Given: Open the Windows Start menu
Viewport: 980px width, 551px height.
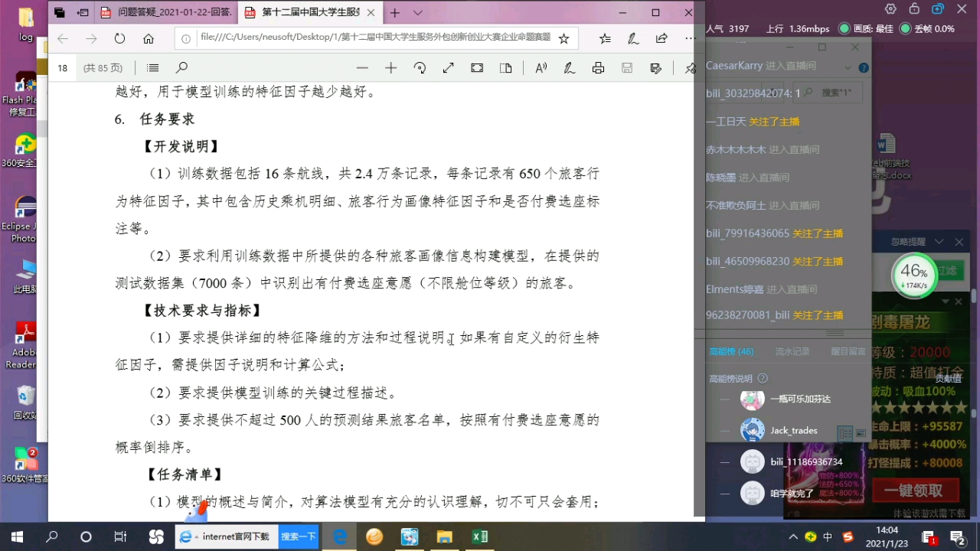Looking at the screenshot, I should (17, 537).
